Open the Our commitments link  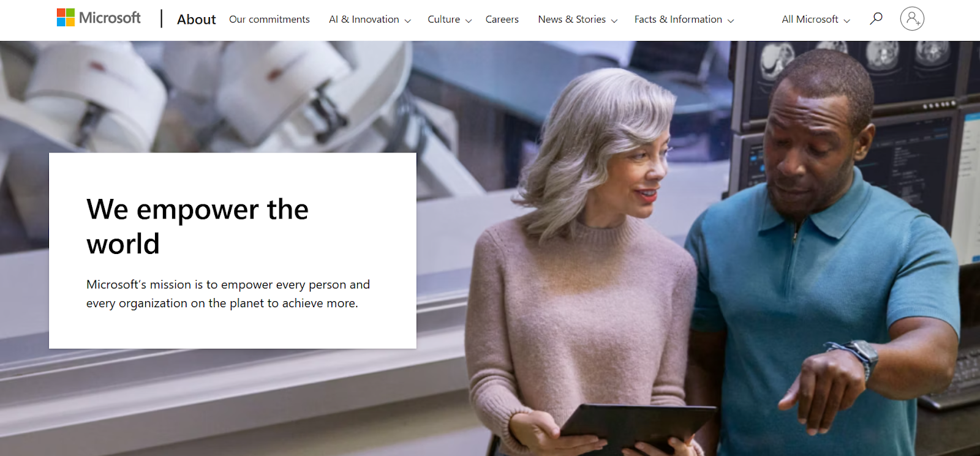pyautogui.click(x=269, y=20)
